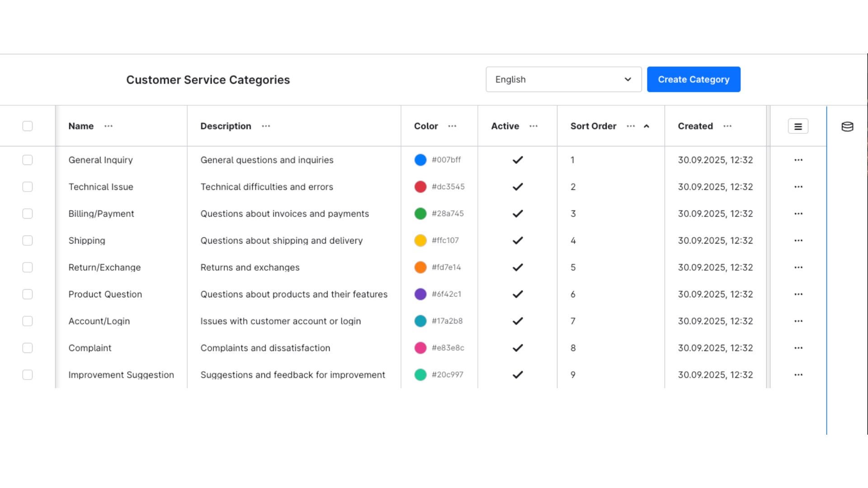Viewport: 868px width, 488px height.
Task: Open Color column options dots
Action: (x=452, y=126)
